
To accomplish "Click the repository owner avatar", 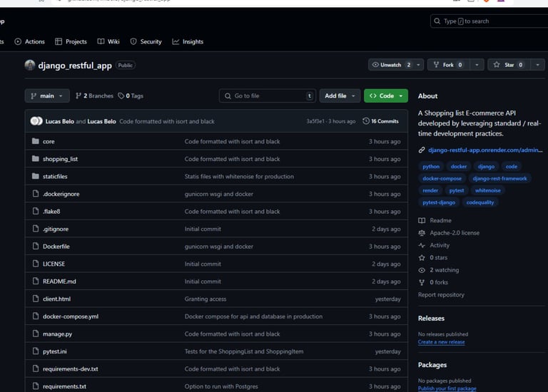I will click(x=30, y=66).
